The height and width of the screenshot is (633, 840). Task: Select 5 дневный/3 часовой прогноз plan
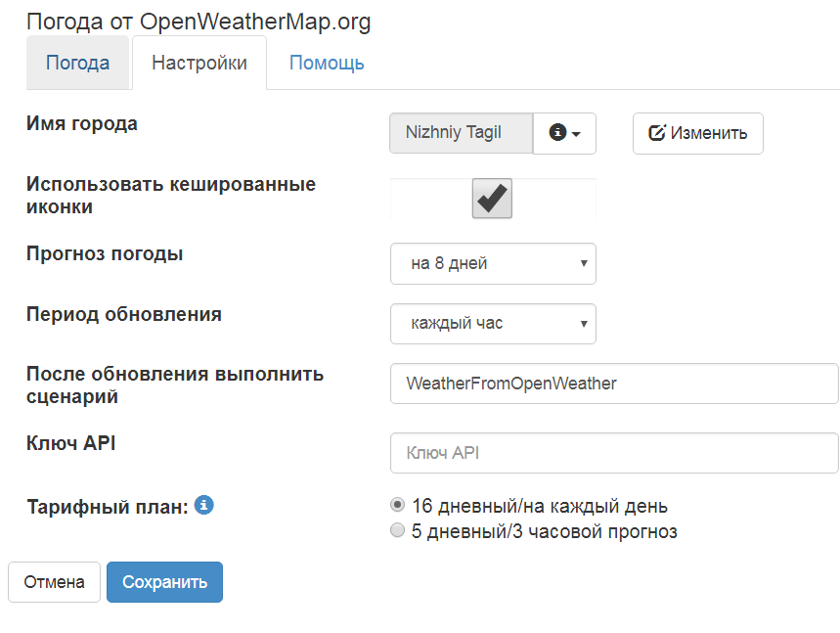(397, 530)
